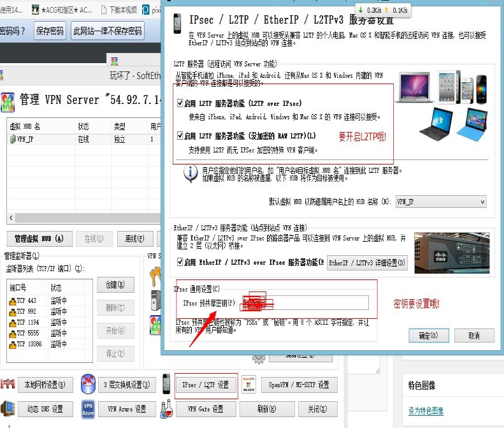Click the SoftEther tab icon in browser
Image resolution: width=504 pixels, height=428 pixels.
(114, 61)
